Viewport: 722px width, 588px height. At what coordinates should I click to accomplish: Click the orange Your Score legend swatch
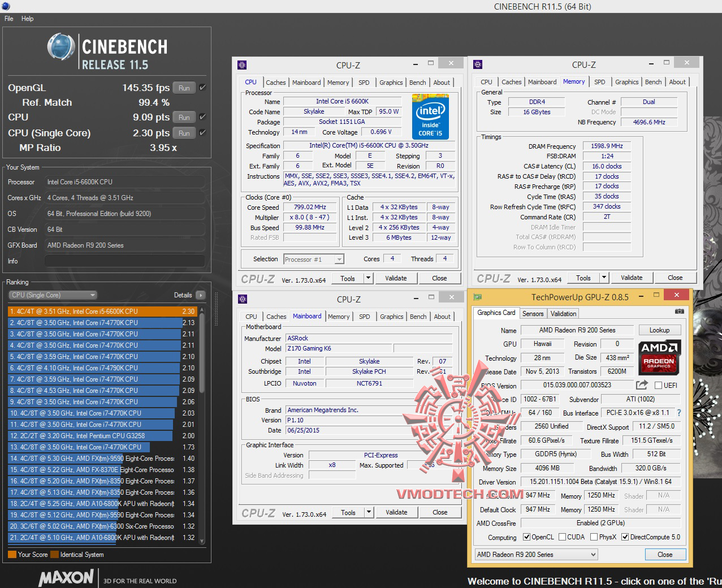12,555
